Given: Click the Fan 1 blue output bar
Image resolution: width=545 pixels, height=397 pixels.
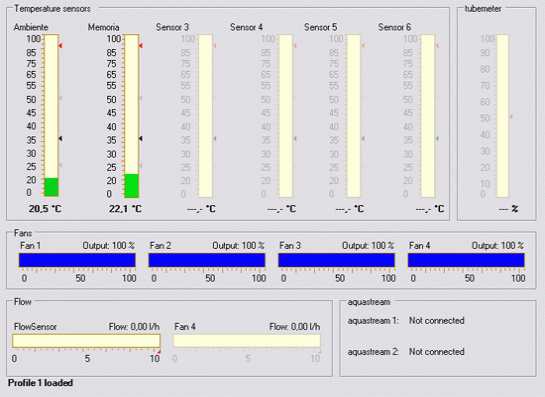Looking at the screenshot, I should click(77, 260).
